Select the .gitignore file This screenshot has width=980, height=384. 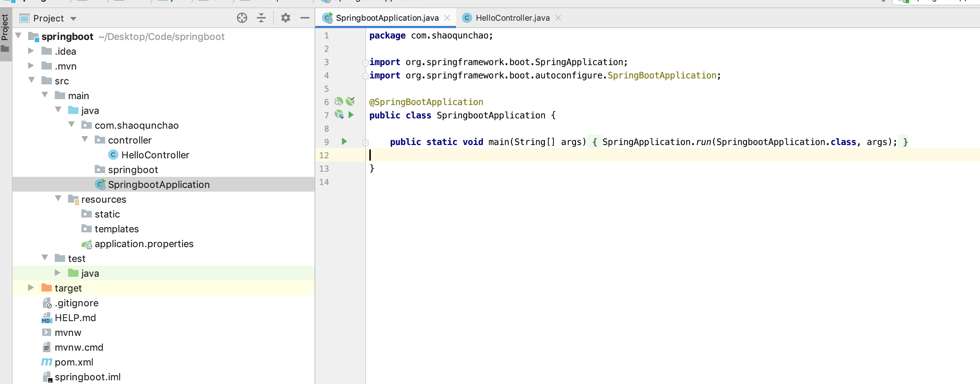(x=77, y=303)
